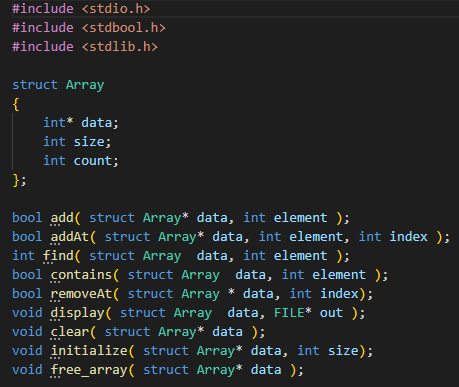The height and width of the screenshot is (387, 459).
Task: Click the stdio.h include header
Action: point(116,9)
